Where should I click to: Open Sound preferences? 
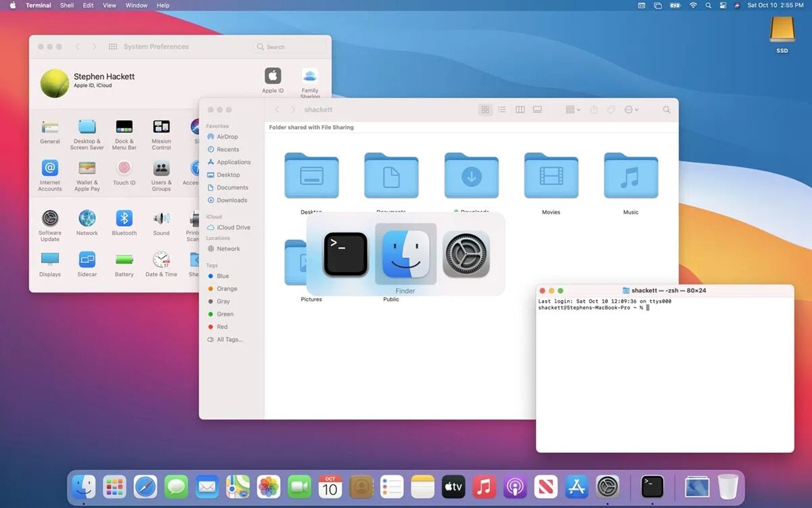point(161,223)
